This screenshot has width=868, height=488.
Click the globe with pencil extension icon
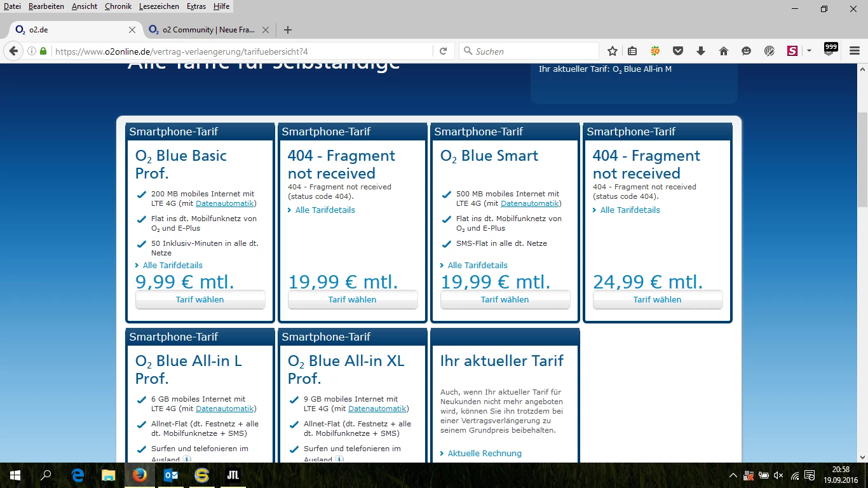coord(770,51)
